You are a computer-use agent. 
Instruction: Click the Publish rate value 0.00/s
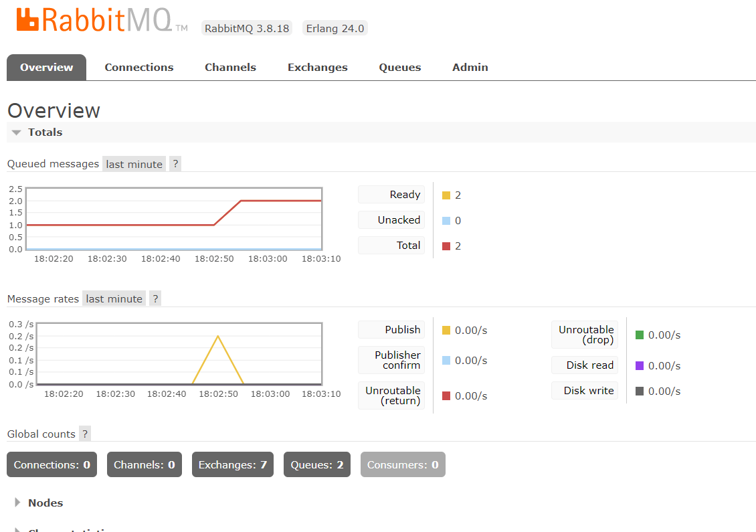[471, 331]
